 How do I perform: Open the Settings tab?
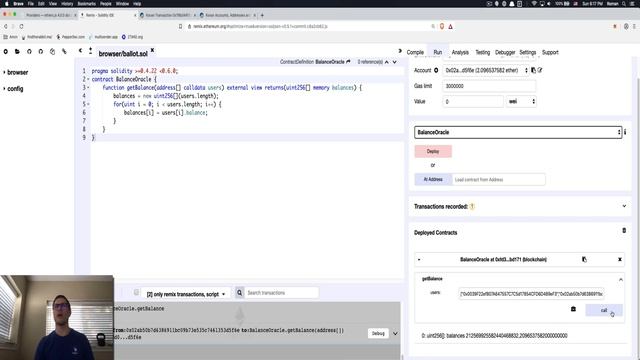click(527, 52)
